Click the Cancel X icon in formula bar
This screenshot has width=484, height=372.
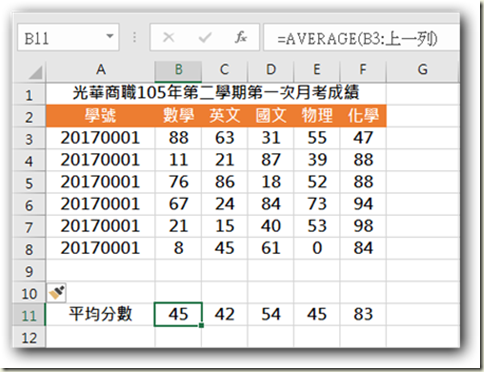tap(169, 37)
